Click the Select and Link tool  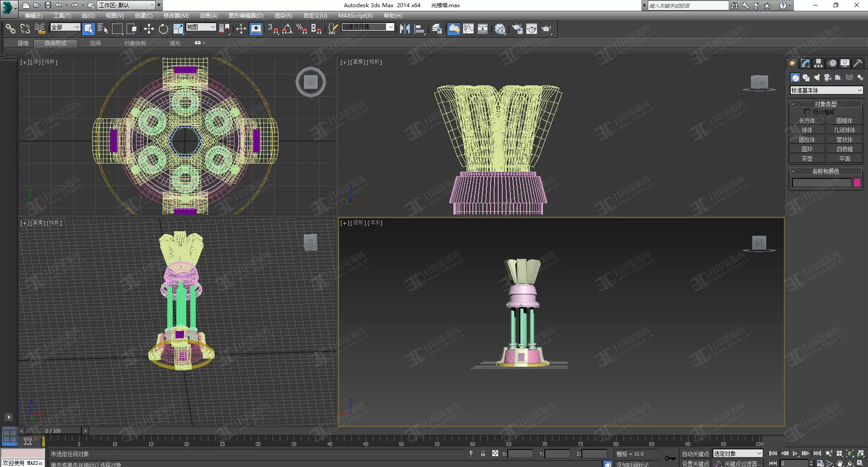click(x=10, y=29)
